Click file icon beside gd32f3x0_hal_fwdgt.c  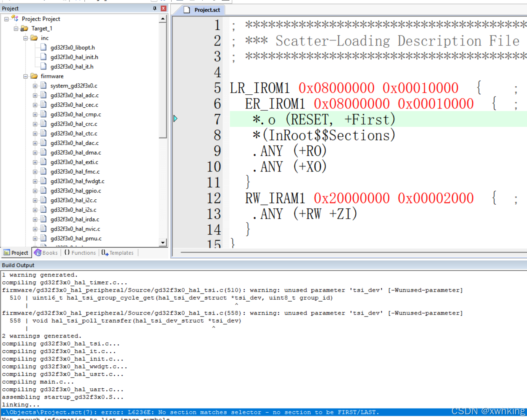(x=44, y=181)
